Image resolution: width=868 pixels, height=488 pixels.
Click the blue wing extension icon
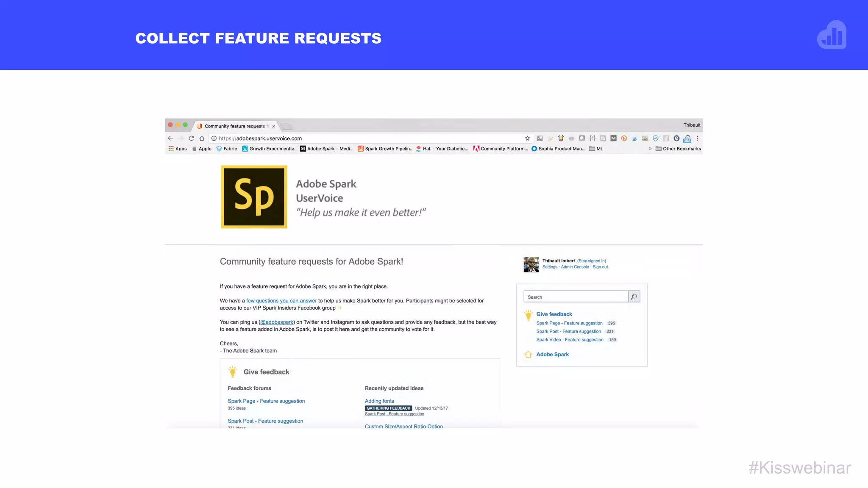tap(634, 138)
